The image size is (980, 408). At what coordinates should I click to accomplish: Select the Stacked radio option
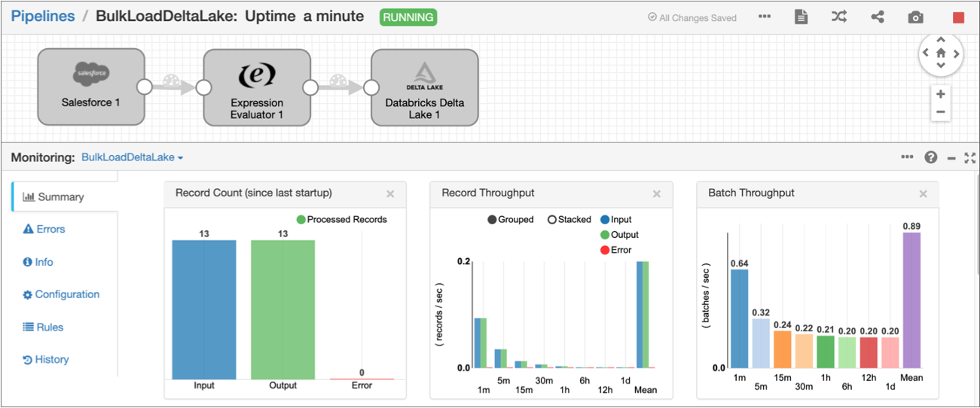[552, 220]
